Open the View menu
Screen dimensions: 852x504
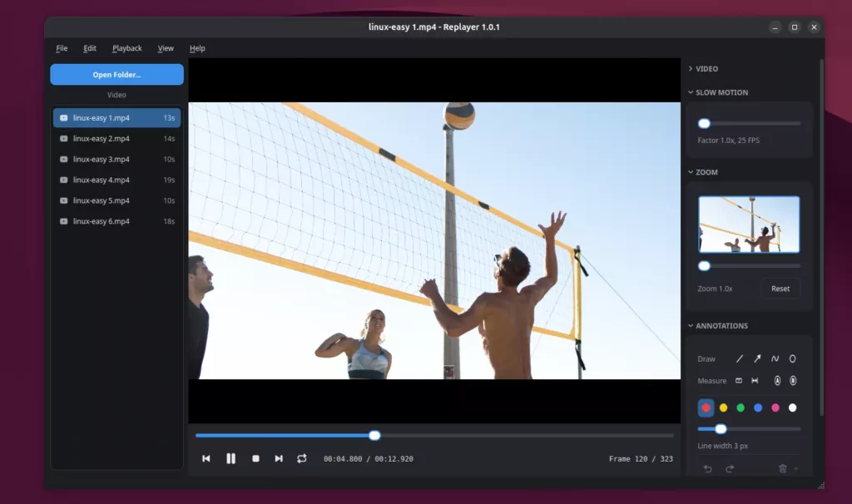click(166, 48)
